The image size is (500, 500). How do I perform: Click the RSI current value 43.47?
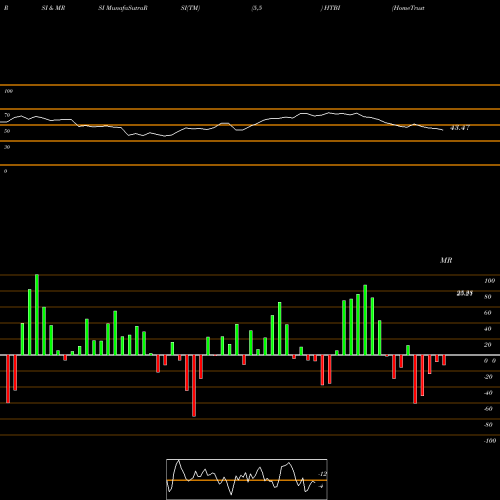coord(460,128)
